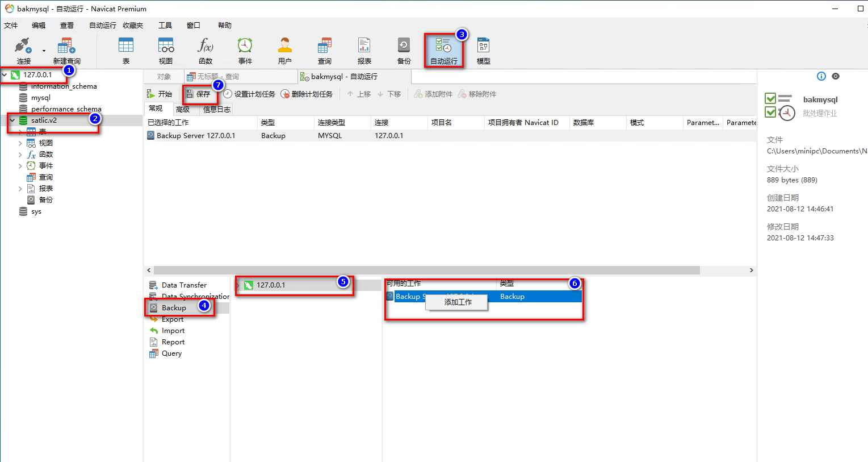The width and height of the screenshot is (868, 462).
Task: Open the 文件 menu
Action: pos(11,25)
